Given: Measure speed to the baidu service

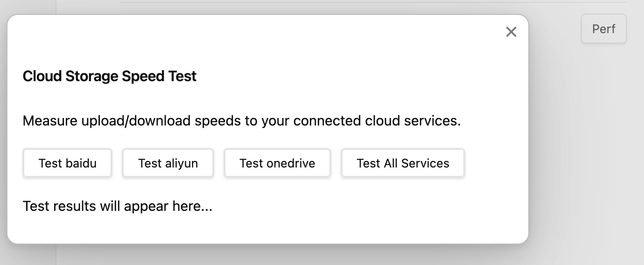Looking at the screenshot, I should tap(68, 163).
